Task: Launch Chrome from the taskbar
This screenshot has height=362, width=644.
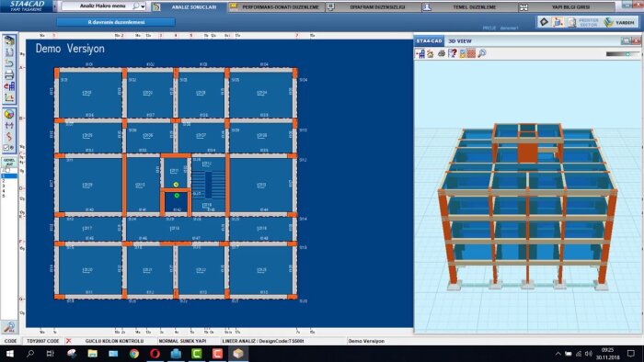Action: [x=134, y=354]
